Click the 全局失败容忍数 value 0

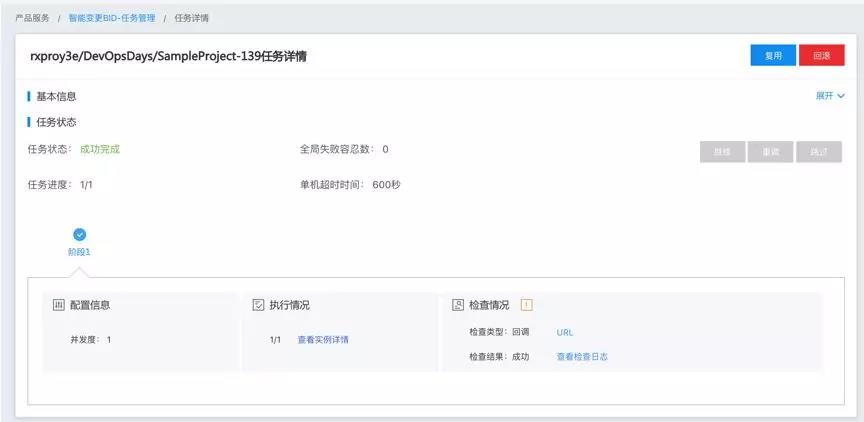click(385, 149)
